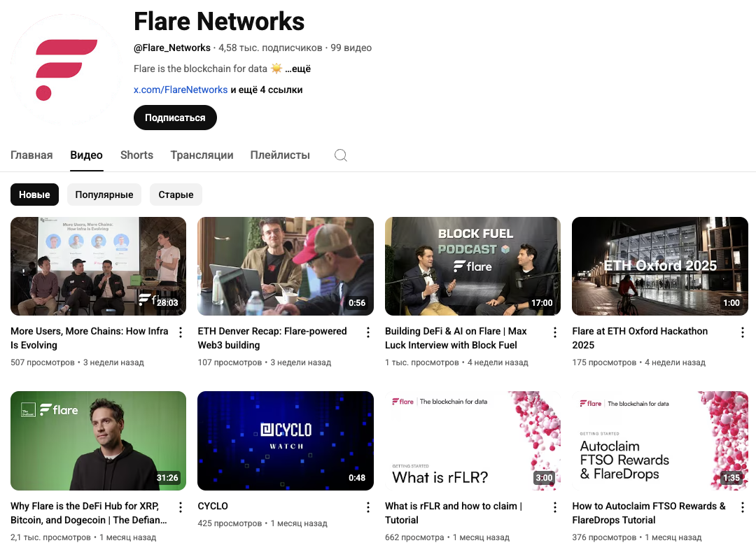
Task: Show the и ещё 4 ссылки links
Action: pyautogui.click(x=267, y=90)
